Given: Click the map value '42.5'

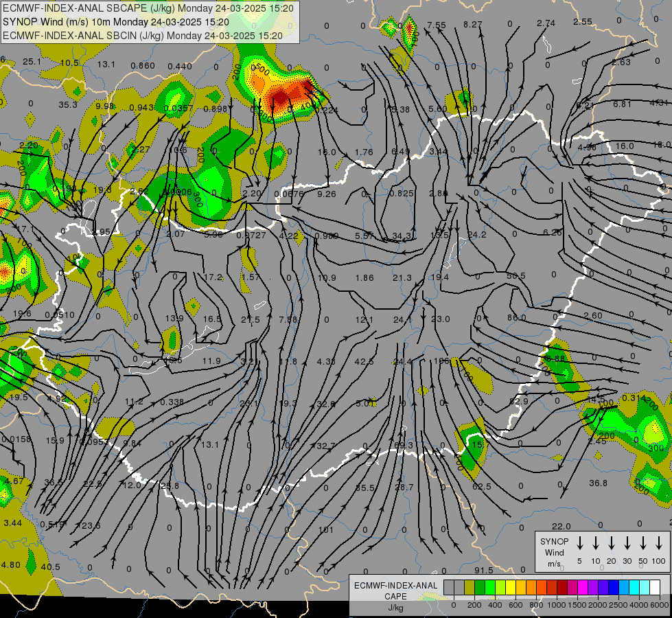Looking at the screenshot, I should coord(364,361).
